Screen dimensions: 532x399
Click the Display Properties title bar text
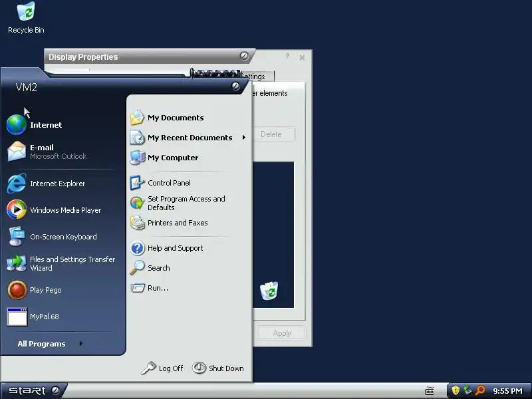tap(83, 57)
